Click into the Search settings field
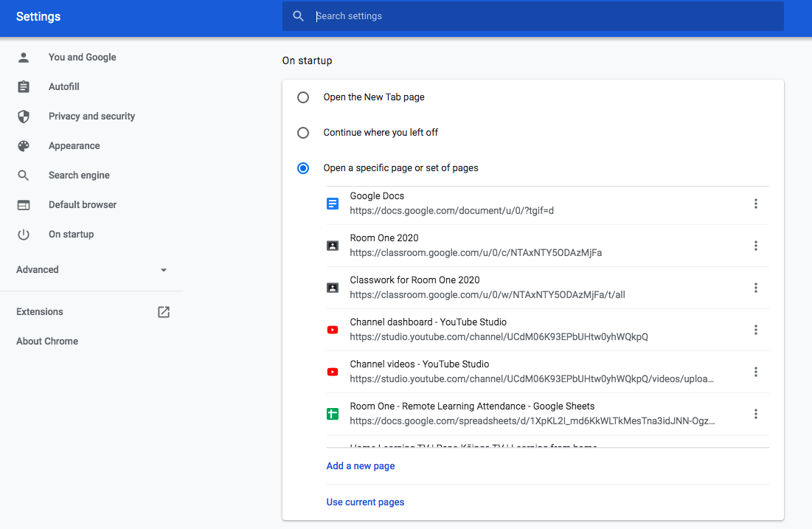812x529 pixels. (x=533, y=16)
